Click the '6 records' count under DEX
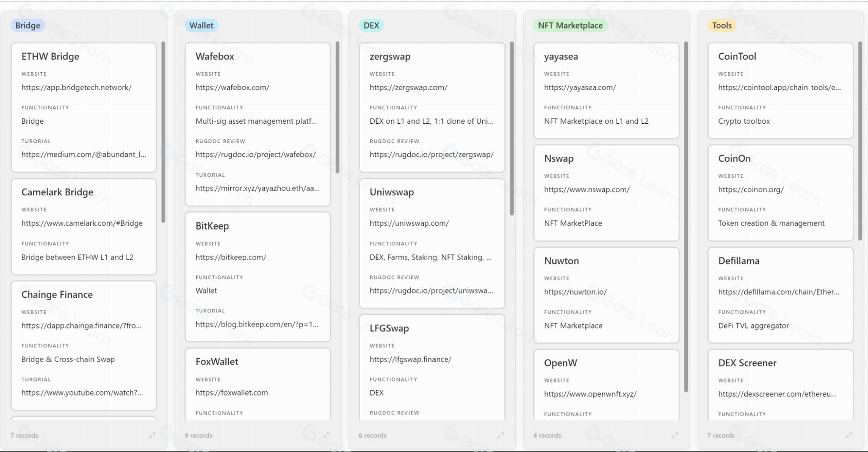 (373, 435)
